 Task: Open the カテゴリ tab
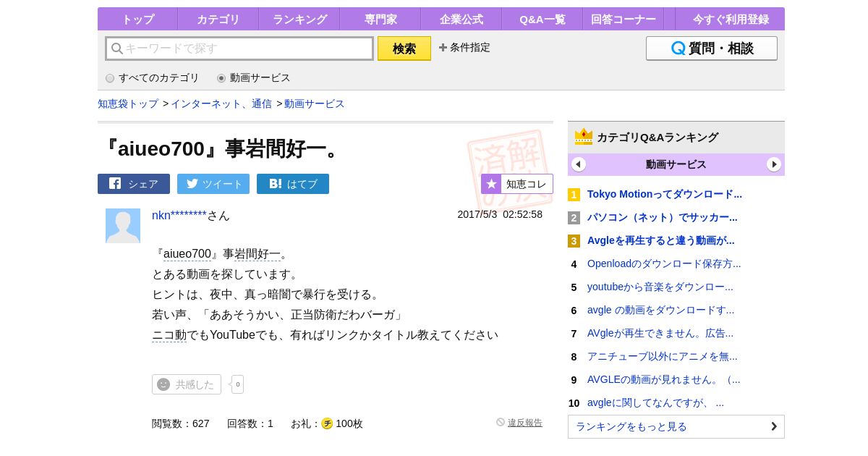pos(218,19)
